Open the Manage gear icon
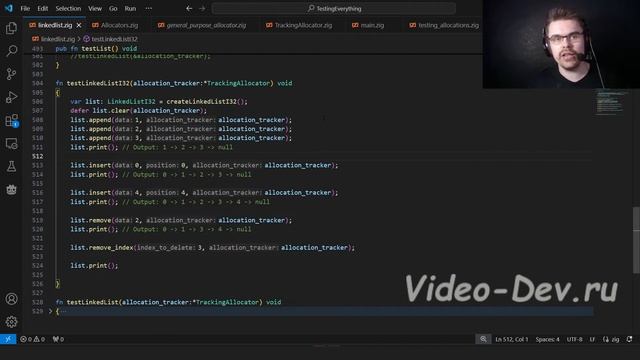The image size is (640, 360). (x=11, y=322)
